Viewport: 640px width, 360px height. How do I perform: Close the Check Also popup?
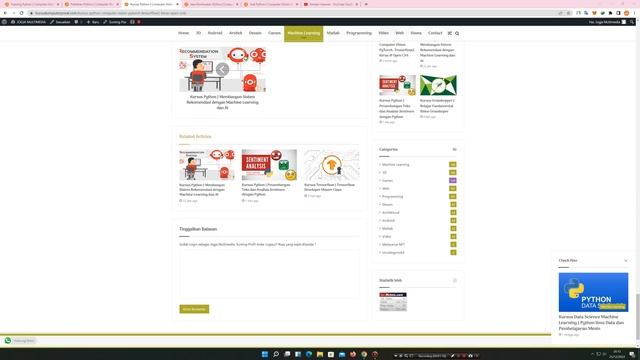pyautogui.click(x=626, y=260)
